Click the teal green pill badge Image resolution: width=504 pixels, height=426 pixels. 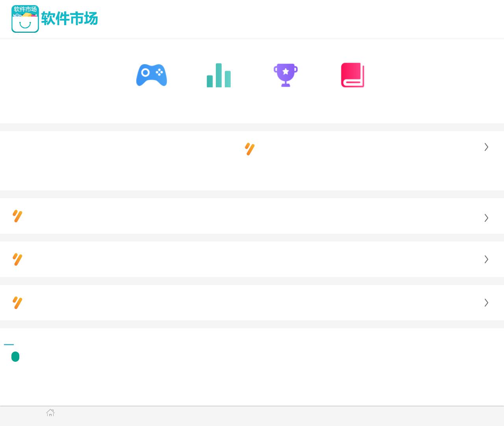click(x=15, y=357)
